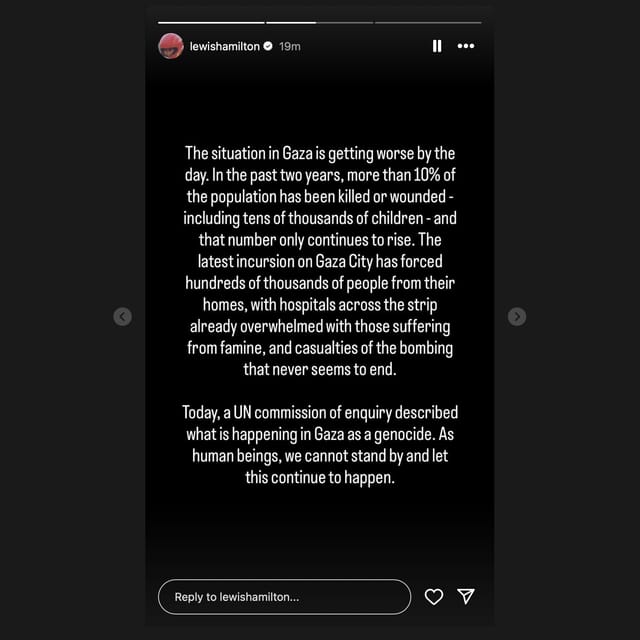
Task: Click the UN commission of enquiry paragraph
Action: [320, 445]
